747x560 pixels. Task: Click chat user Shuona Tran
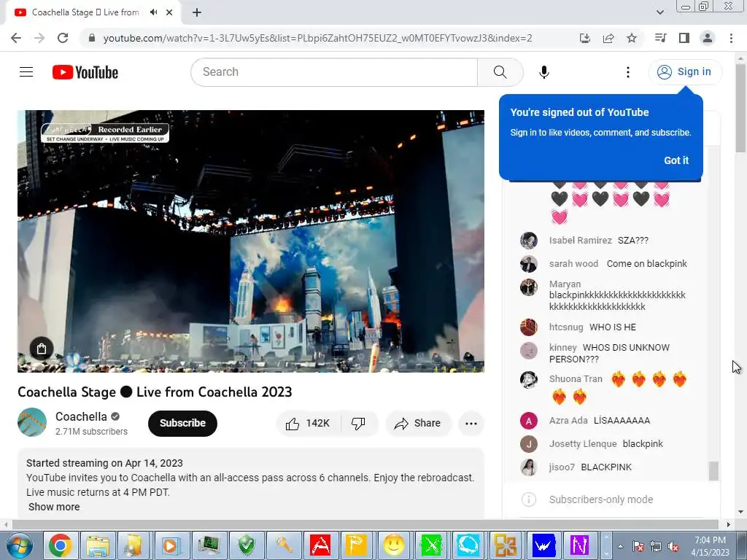pyautogui.click(x=576, y=379)
